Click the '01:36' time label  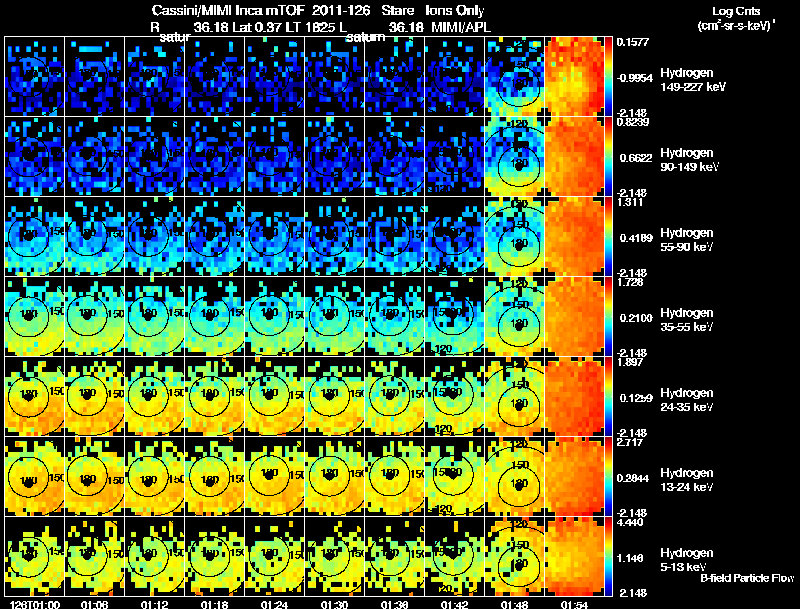click(x=394, y=605)
